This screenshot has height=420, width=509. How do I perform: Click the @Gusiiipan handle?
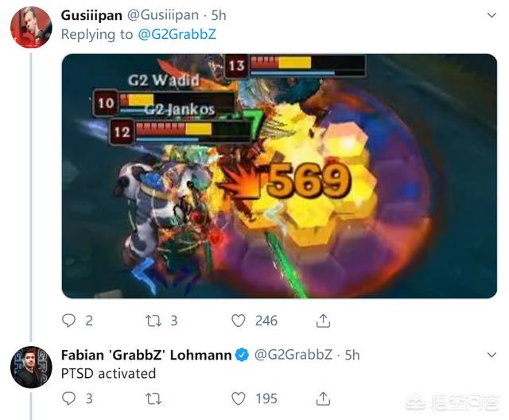162,15
